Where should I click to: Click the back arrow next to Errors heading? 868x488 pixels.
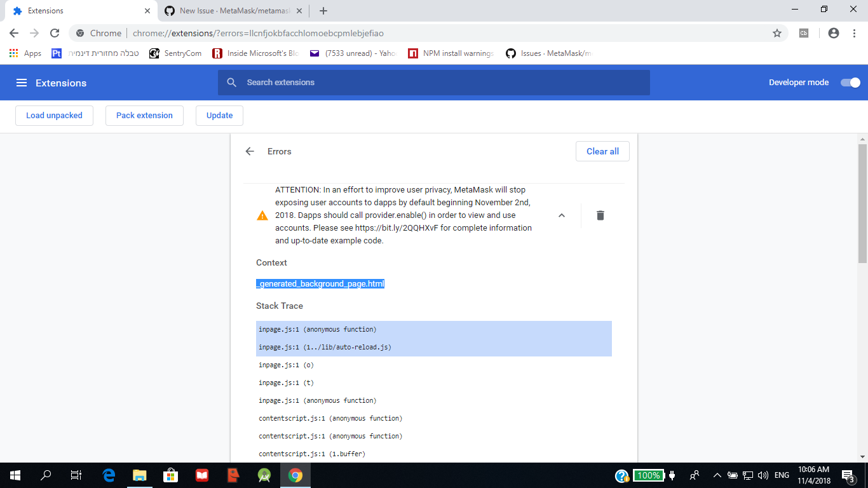250,151
